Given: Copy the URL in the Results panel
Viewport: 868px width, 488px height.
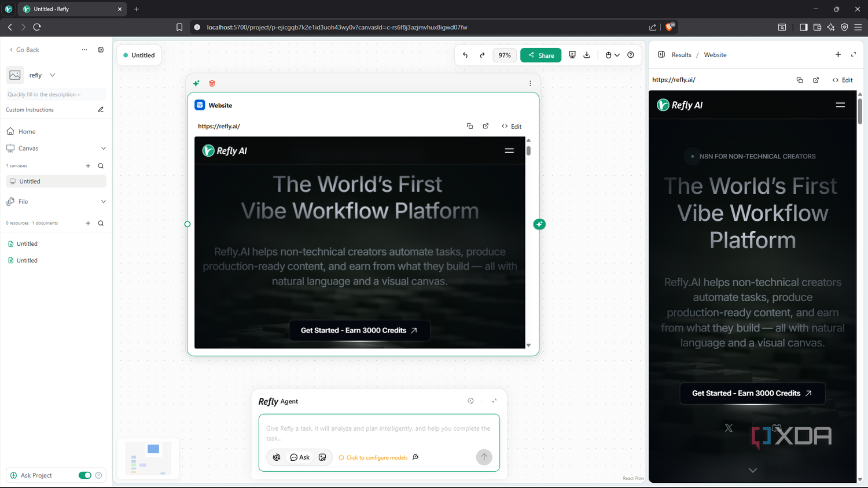Looking at the screenshot, I should (800, 80).
